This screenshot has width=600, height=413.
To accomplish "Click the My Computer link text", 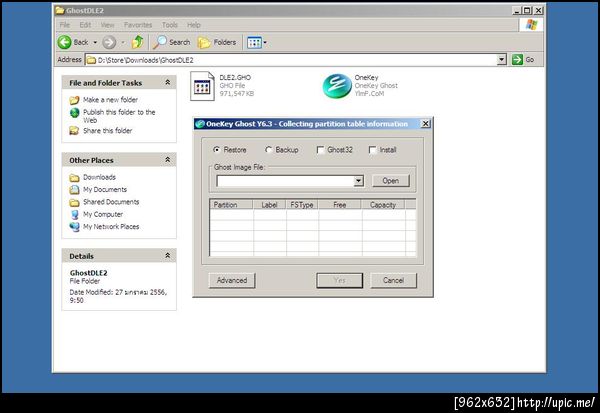I will (x=103, y=214).
